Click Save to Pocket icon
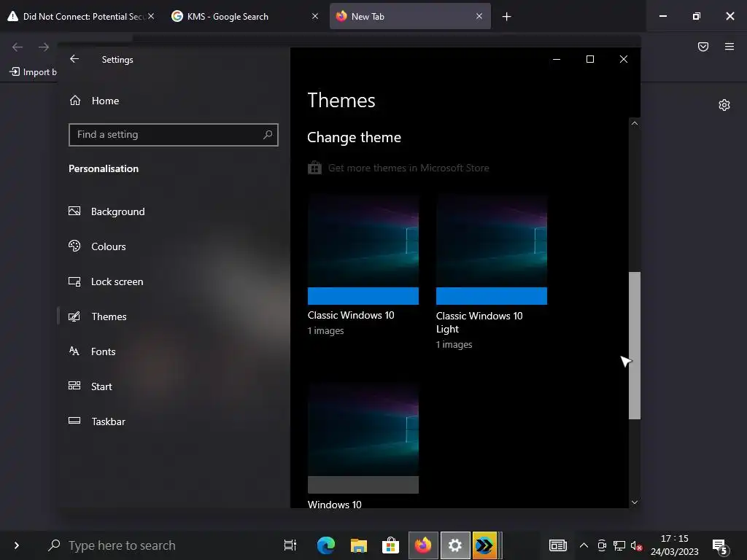The height and width of the screenshot is (560, 747). [x=703, y=47]
